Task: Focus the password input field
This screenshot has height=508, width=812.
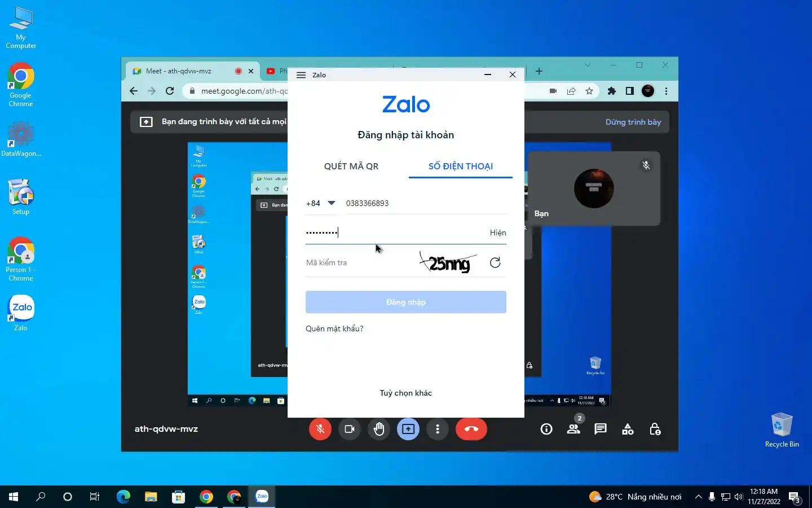Action: point(395,233)
